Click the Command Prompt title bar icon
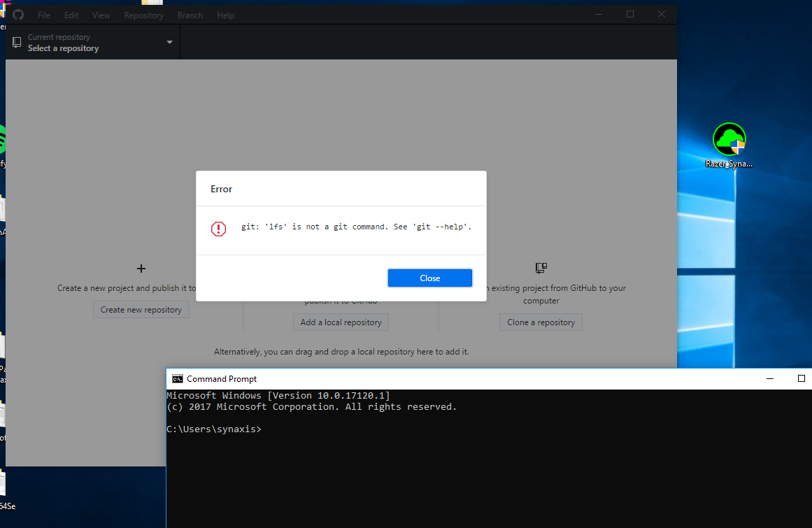Viewport: 812px width, 528px height. (x=177, y=379)
